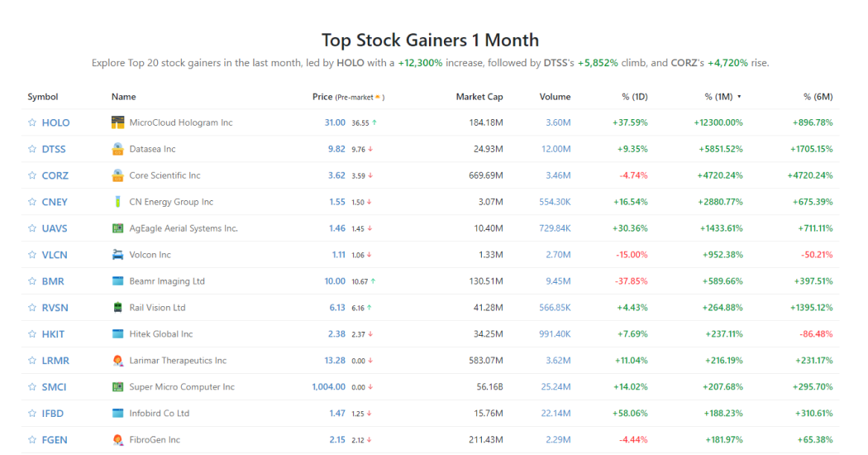Click BMR's -37.85% daily change

click(631, 281)
